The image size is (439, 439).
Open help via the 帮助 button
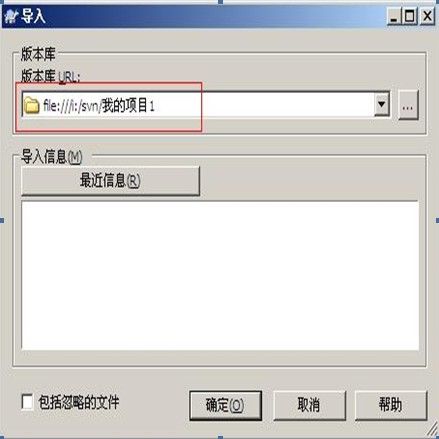[x=391, y=405]
